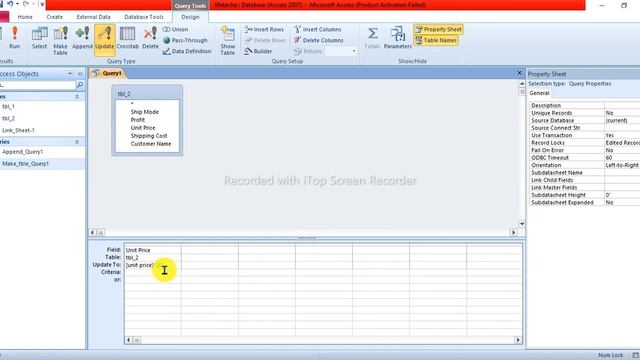Image resolution: width=640 pixels, height=360 pixels.
Task: Click the navigation search magnifier icon
Action: click(x=80, y=85)
